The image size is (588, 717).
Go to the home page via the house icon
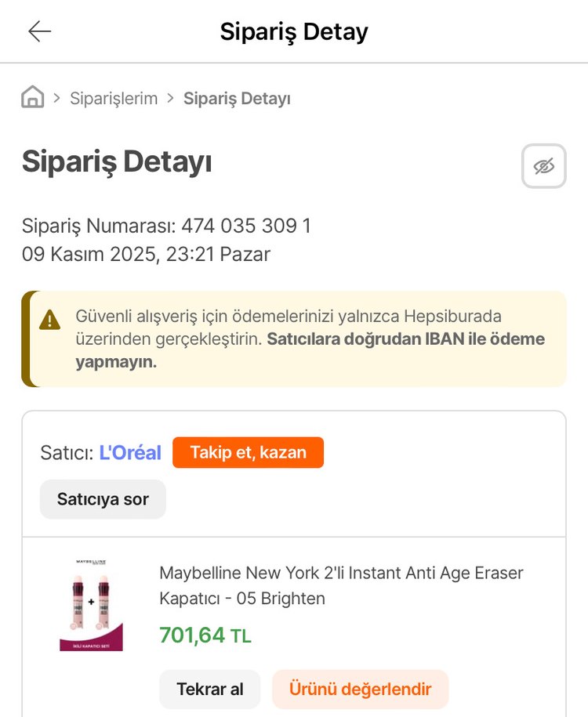(33, 98)
